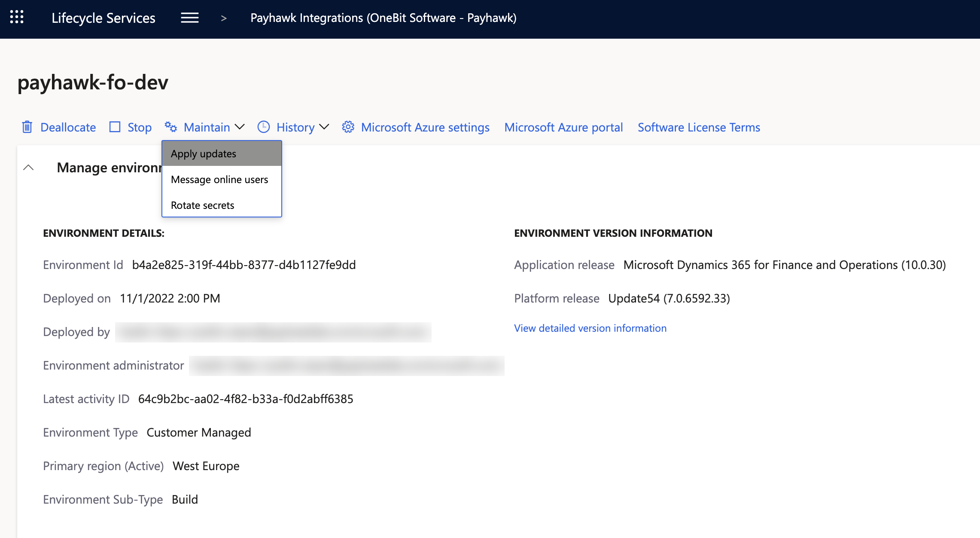Viewport: 980px width, 538px height.
Task: Click the Azure settings gear icon
Action: 348,127
